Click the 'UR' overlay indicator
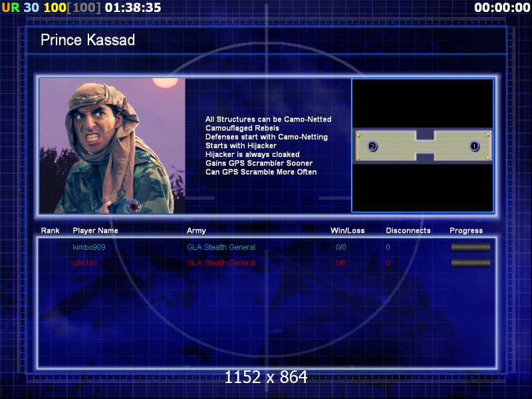 (x=11, y=7)
